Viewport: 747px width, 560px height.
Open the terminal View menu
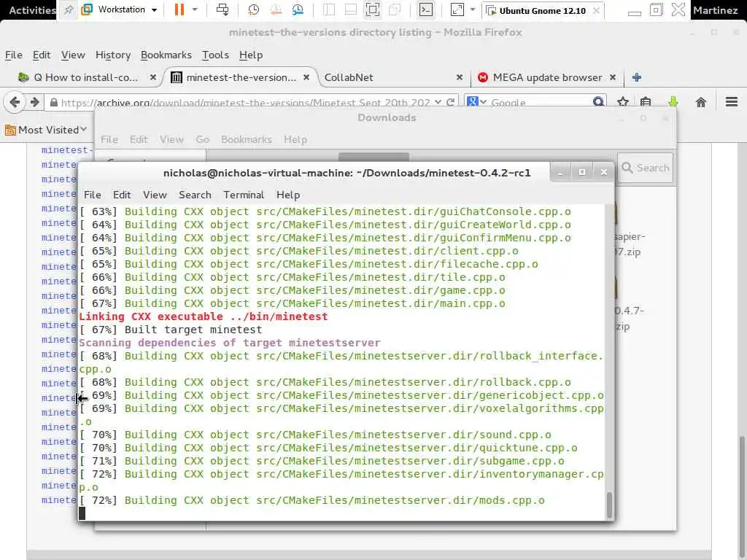(x=155, y=195)
